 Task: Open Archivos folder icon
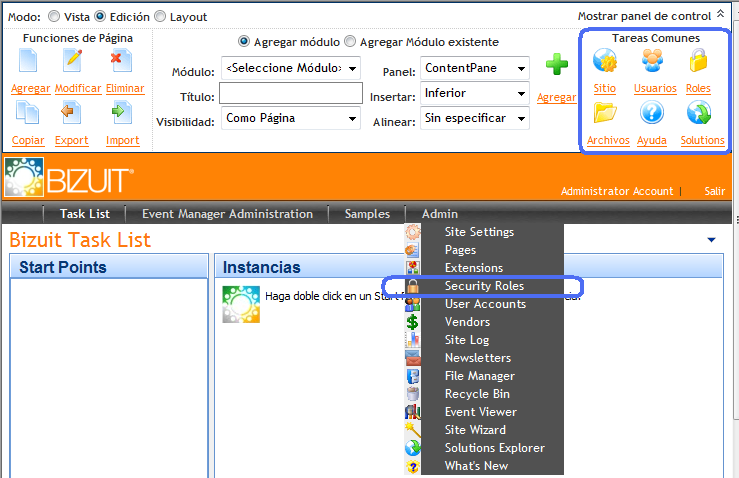pos(606,114)
